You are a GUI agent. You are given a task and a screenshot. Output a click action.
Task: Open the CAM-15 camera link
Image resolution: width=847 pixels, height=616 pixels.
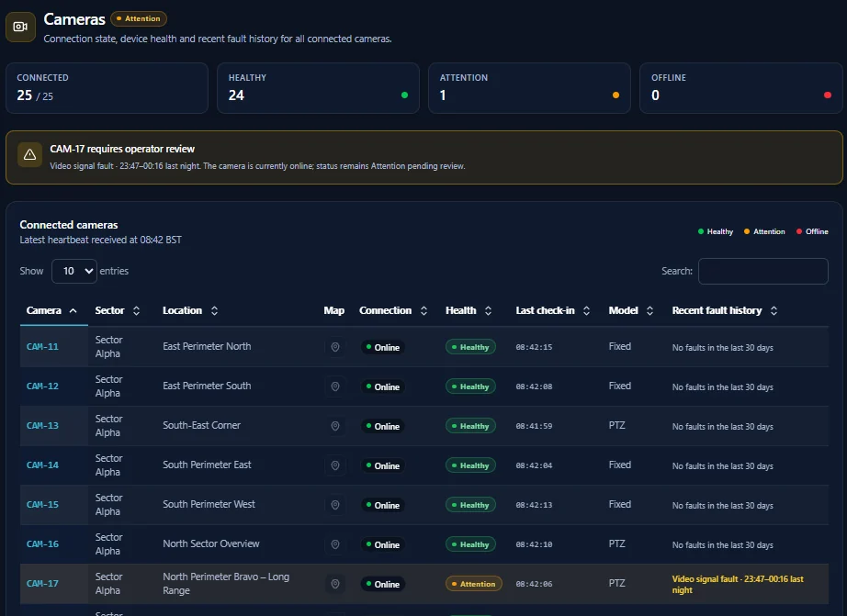pyautogui.click(x=42, y=504)
